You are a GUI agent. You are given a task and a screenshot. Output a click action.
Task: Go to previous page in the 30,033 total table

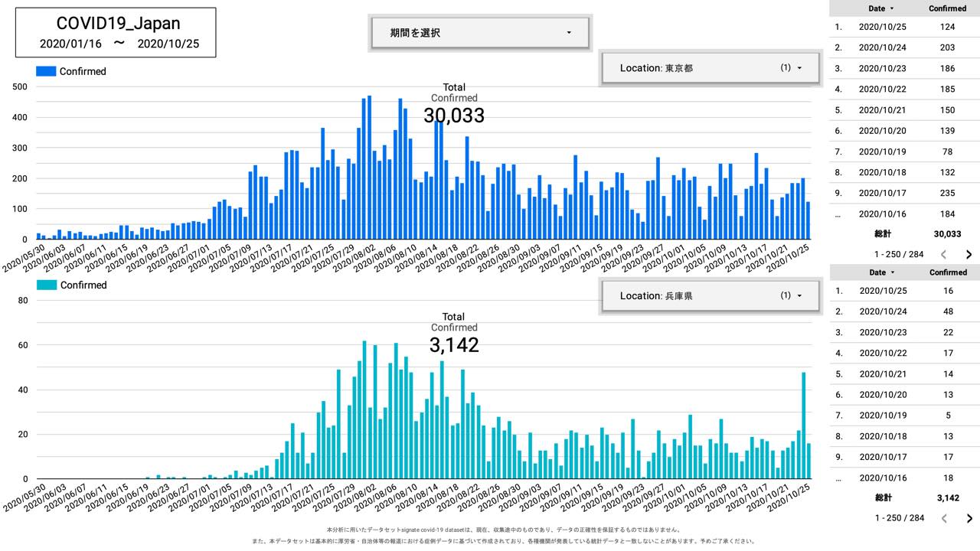click(x=944, y=255)
